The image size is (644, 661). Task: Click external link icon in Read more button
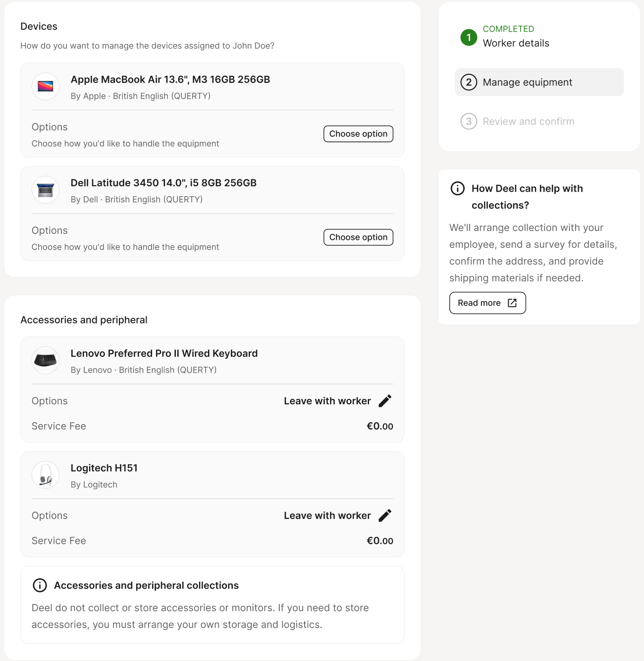pos(512,303)
